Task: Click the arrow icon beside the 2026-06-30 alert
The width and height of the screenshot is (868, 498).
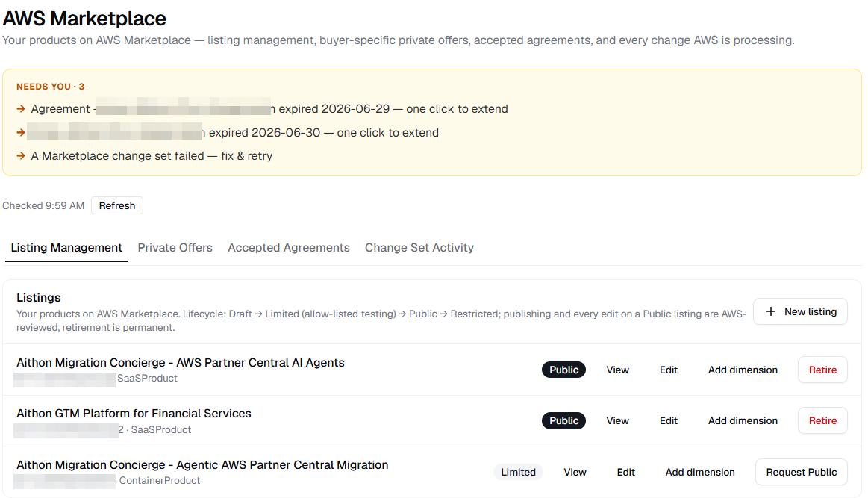Action: [x=21, y=133]
